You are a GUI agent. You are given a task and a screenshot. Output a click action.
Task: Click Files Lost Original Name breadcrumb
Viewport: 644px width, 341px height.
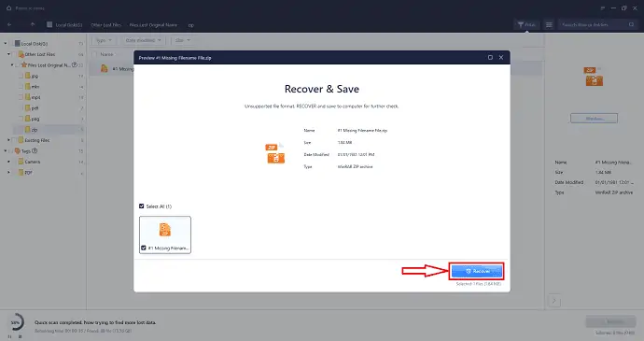click(x=153, y=24)
